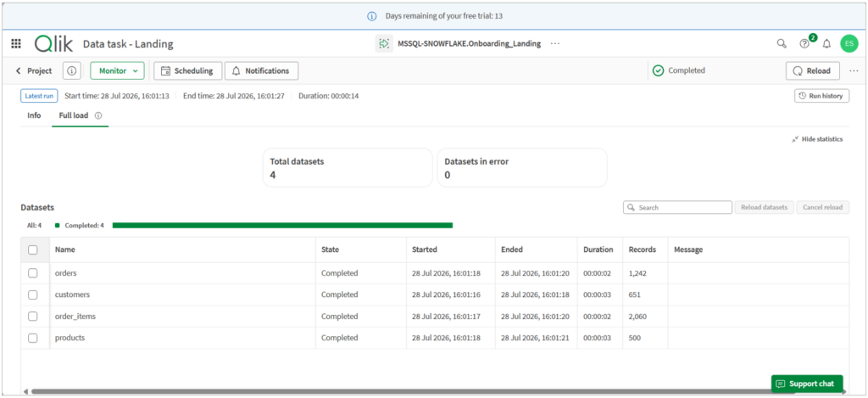Open the help question mark icon
Image resolution: width=868 pixels, height=398 pixels.
point(804,43)
